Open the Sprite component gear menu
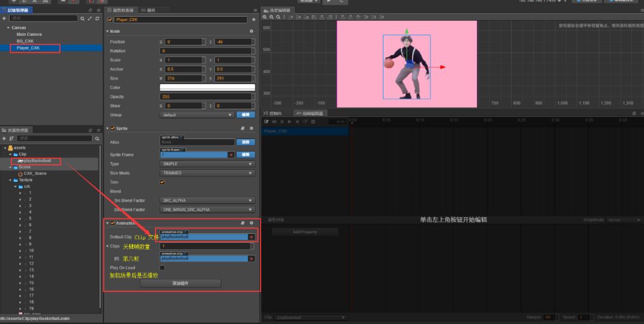The width and height of the screenshot is (644, 324). coord(252,128)
